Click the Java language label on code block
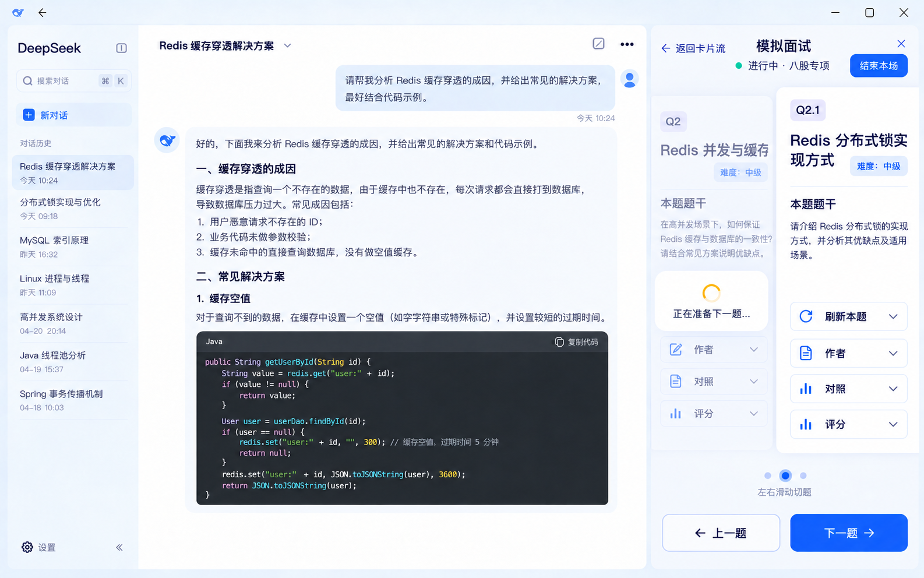The image size is (924, 578). pyautogui.click(x=214, y=342)
